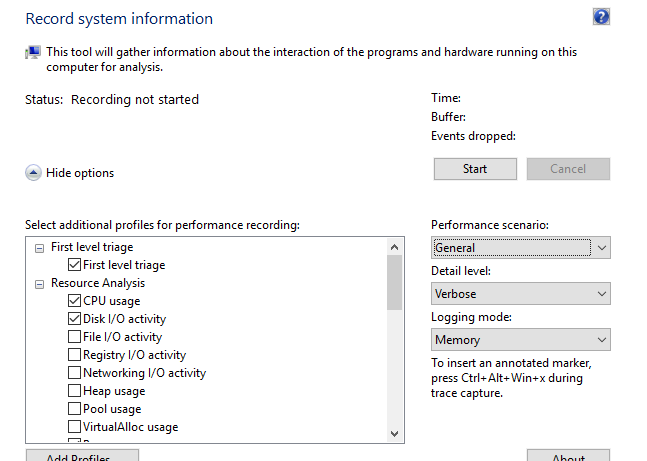
Task: Uncheck Disk I/O activity
Action: [x=75, y=319]
